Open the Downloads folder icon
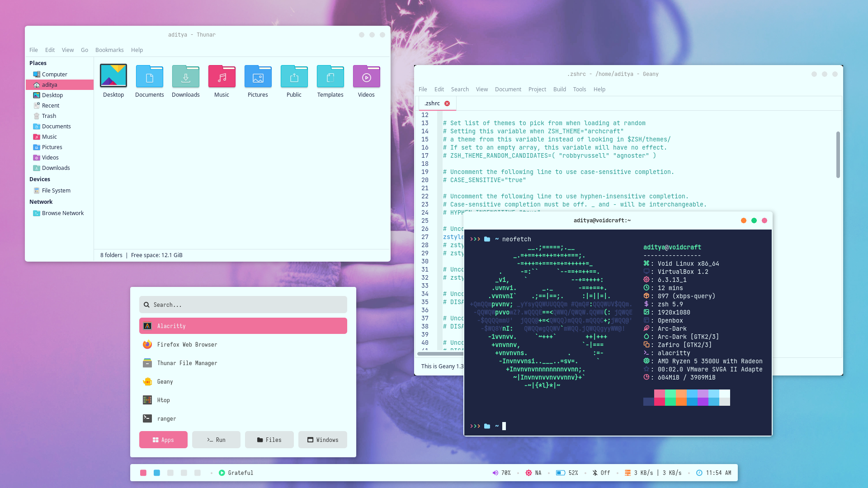 click(x=185, y=77)
